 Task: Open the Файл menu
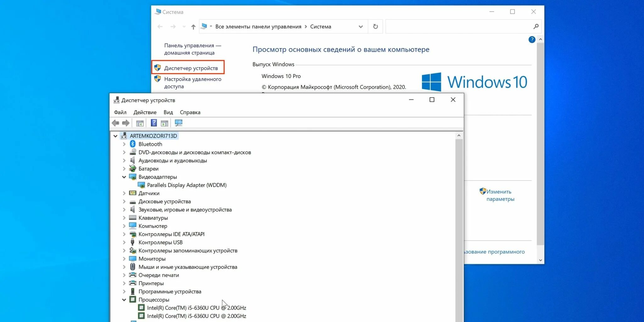tap(120, 112)
